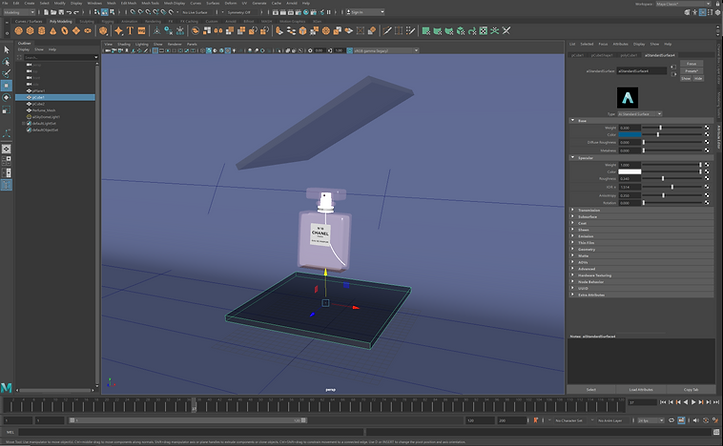Toggle the map button beside Diffuse Roughness
This screenshot has width=723, height=446.
[707, 143]
